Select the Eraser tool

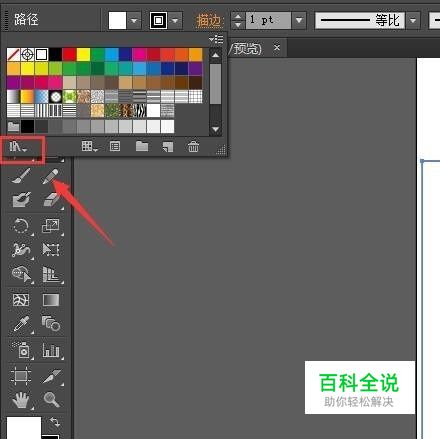click(x=51, y=200)
